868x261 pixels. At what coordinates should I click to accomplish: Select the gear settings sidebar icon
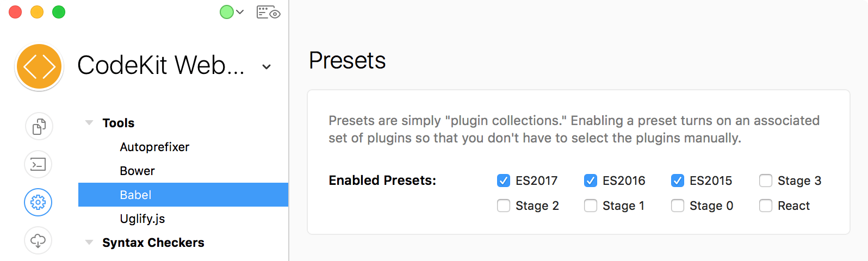click(x=38, y=202)
